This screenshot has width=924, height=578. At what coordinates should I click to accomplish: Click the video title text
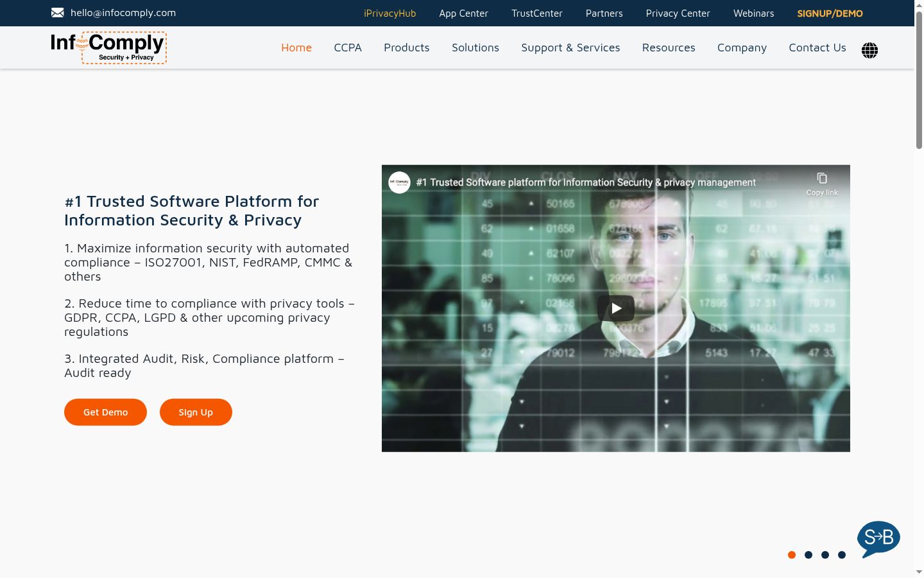(x=586, y=182)
